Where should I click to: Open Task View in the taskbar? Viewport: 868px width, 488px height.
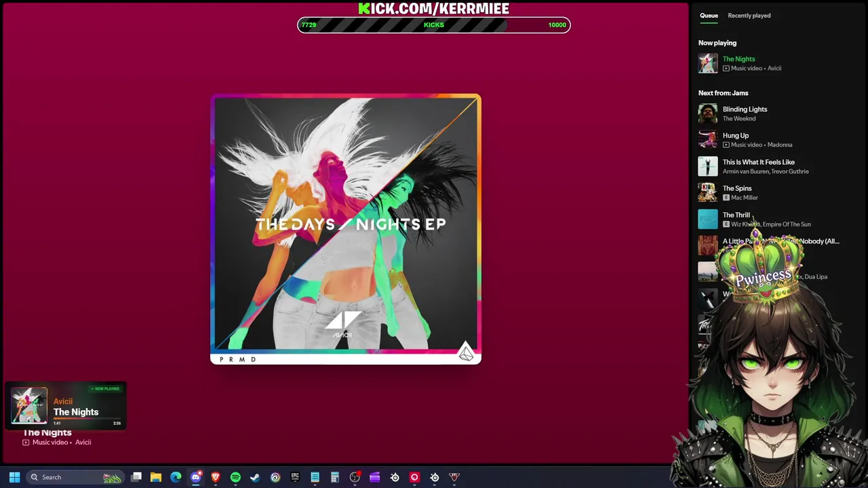tap(136, 477)
